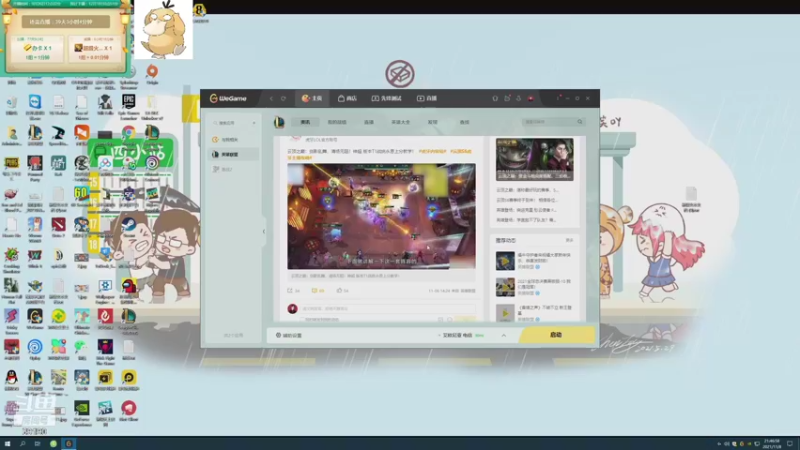Open the red user avatar in WeGame header
This screenshot has height=450, width=800.
point(531,98)
